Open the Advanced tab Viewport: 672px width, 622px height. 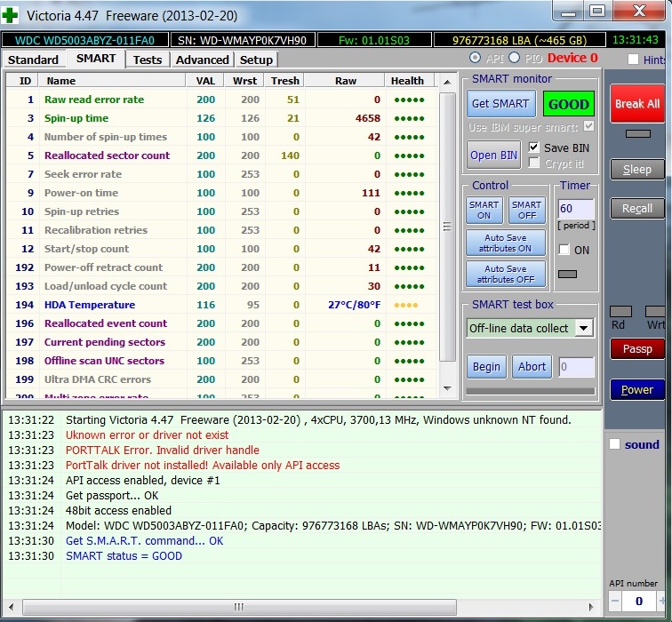click(202, 60)
